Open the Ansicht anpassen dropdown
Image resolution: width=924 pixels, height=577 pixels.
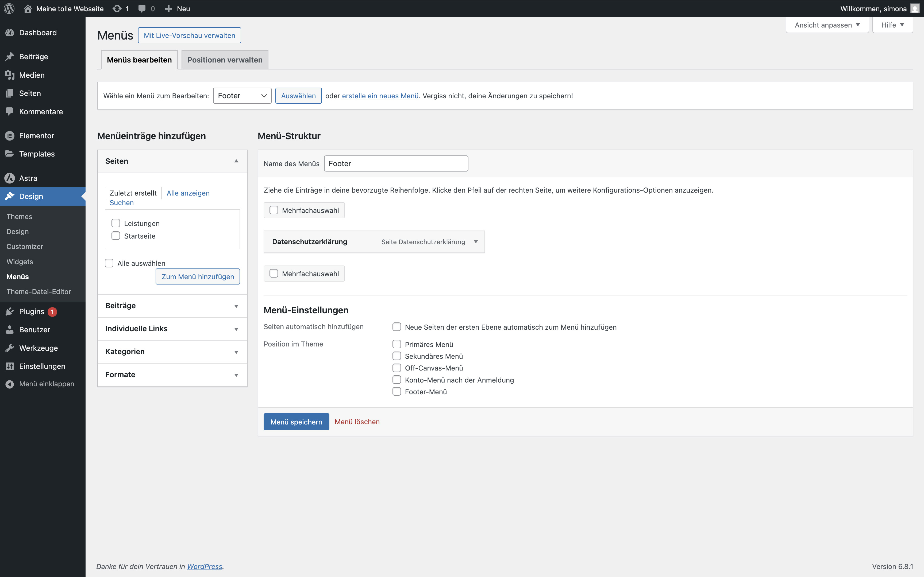click(x=827, y=25)
